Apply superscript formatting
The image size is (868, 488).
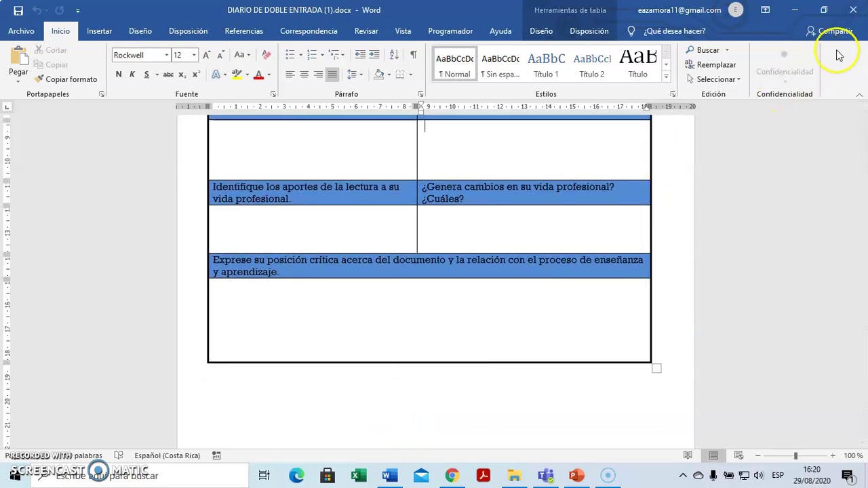[196, 75]
